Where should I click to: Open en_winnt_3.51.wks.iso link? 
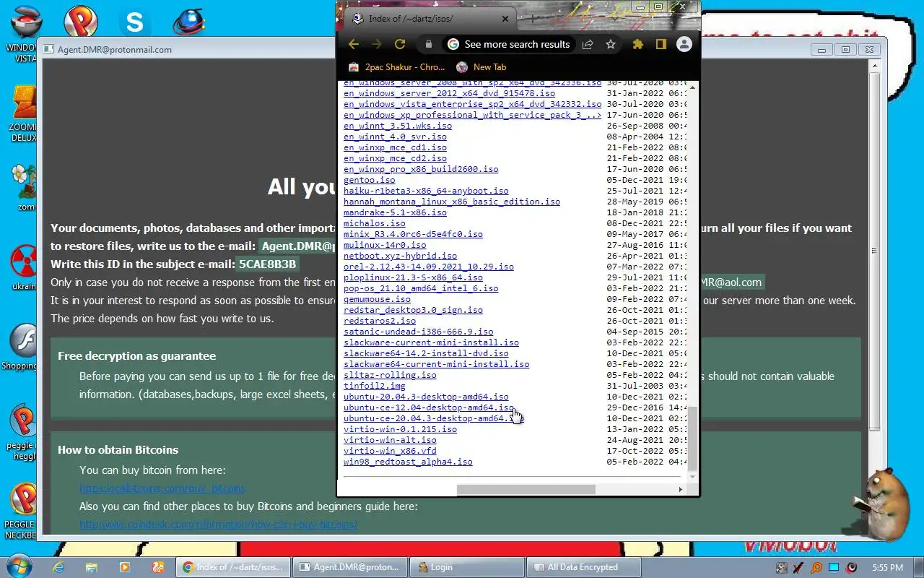(398, 126)
